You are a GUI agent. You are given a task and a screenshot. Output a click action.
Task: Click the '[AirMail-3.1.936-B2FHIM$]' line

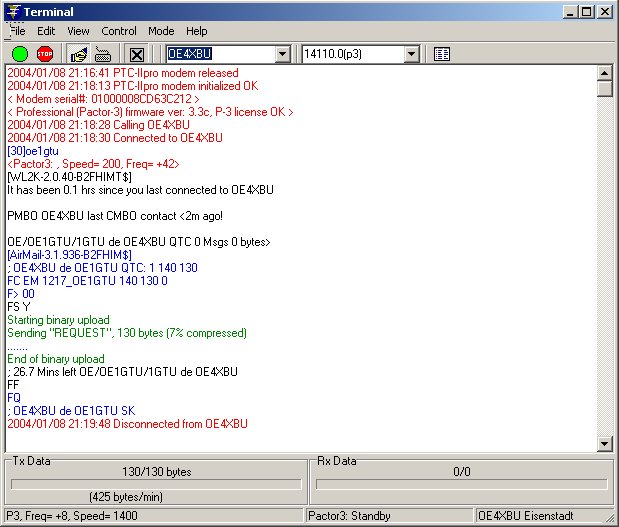69,255
